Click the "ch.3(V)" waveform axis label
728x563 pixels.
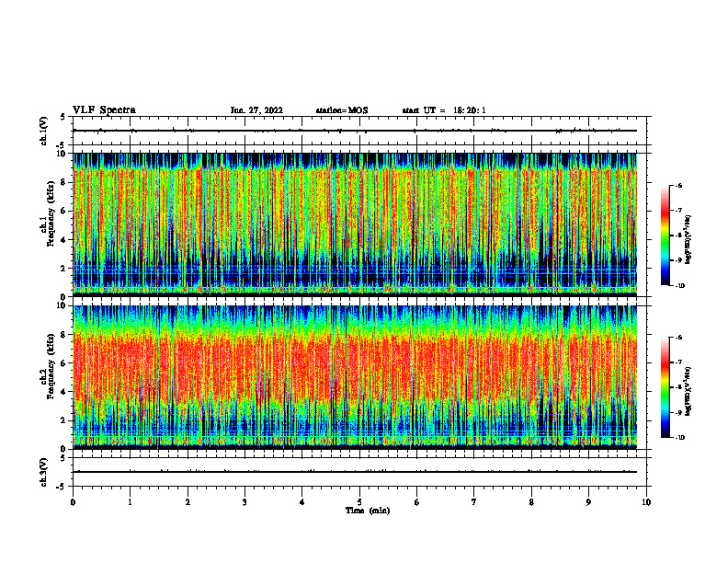(x=43, y=472)
